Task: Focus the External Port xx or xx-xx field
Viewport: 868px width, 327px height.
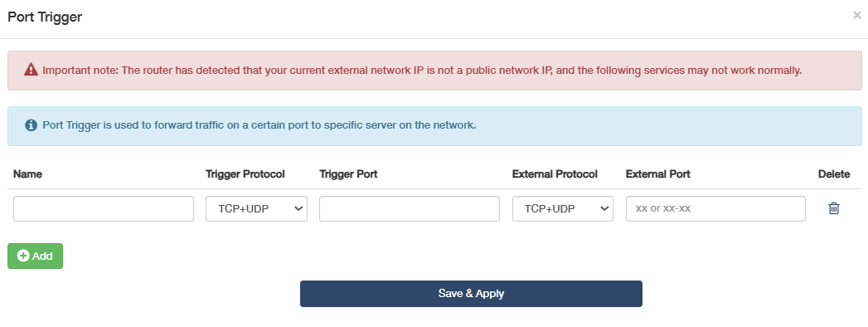Action: (715, 208)
